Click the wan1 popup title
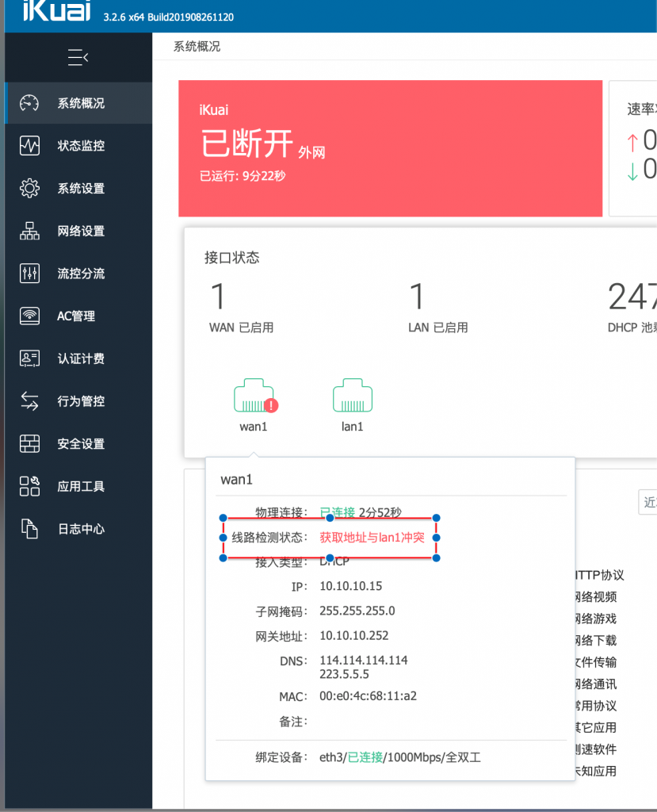Image resolution: width=657 pixels, height=812 pixels. point(237,480)
